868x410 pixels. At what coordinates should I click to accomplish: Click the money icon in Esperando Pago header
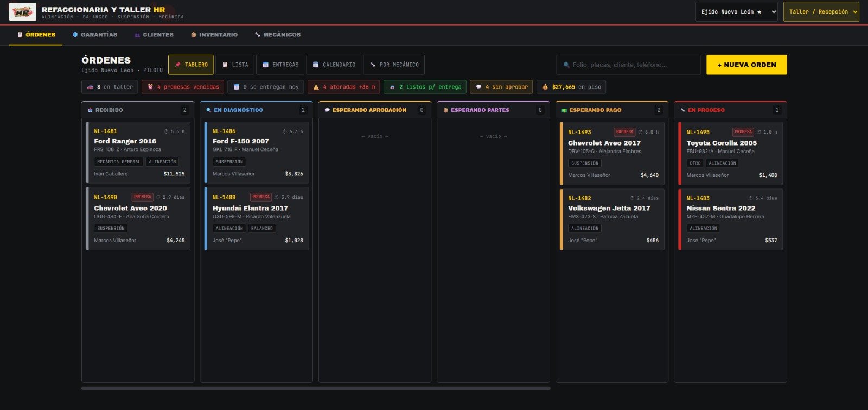click(x=564, y=110)
